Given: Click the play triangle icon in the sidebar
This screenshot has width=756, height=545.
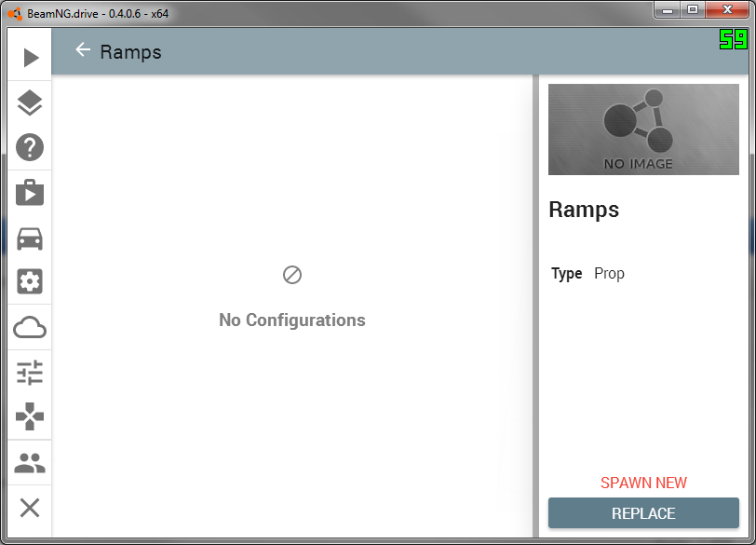Looking at the screenshot, I should pyautogui.click(x=31, y=58).
